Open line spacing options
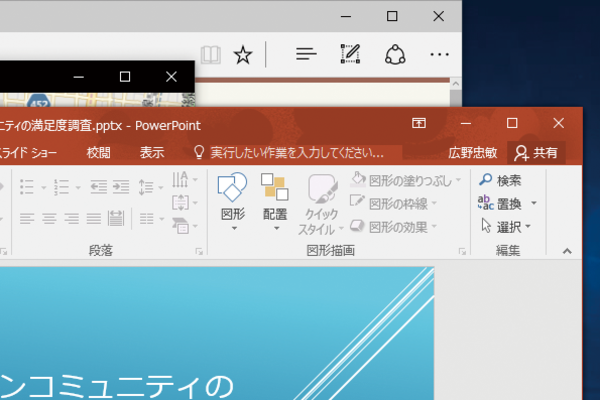 (150, 187)
